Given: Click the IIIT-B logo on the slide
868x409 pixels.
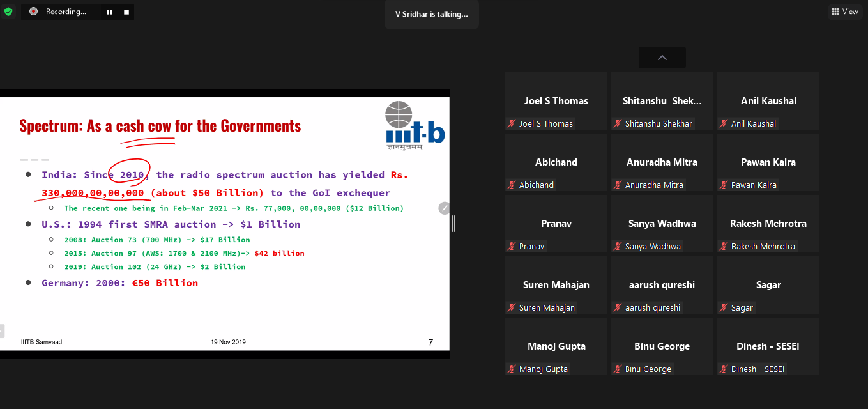Looking at the screenshot, I should pos(415,125).
